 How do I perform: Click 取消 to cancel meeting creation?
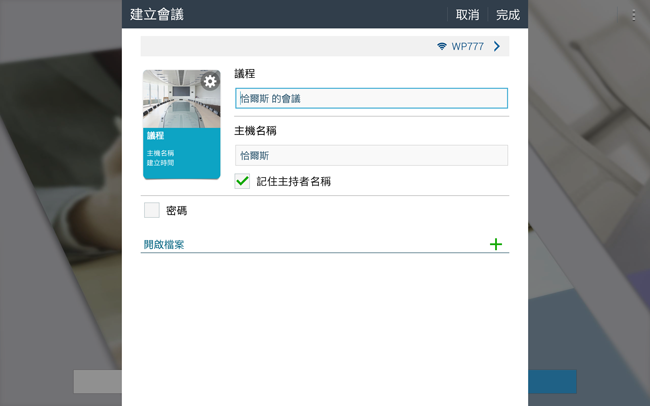pyautogui.click(x=468, y=15)
